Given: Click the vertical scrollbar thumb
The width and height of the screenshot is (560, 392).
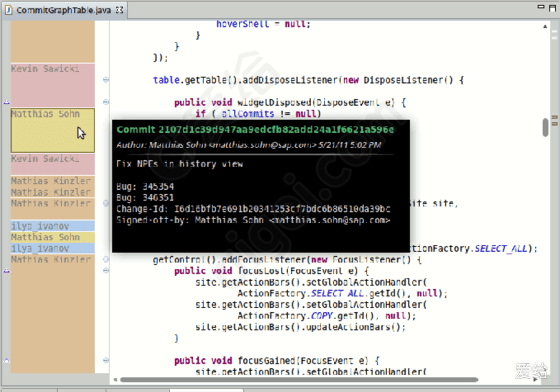Looking at the screenshot, I should pos(545,127).
